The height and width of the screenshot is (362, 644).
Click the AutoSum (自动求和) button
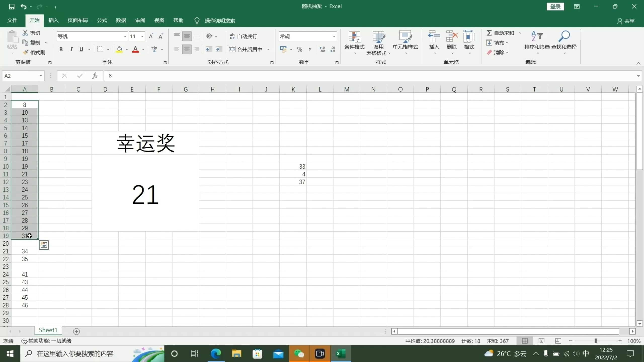[500, 33]
